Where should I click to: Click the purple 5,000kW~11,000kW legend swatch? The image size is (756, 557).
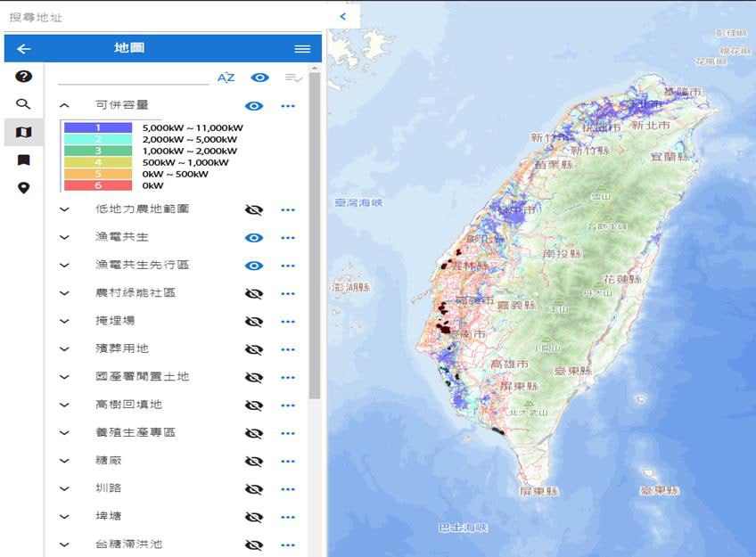pos(98,127)
